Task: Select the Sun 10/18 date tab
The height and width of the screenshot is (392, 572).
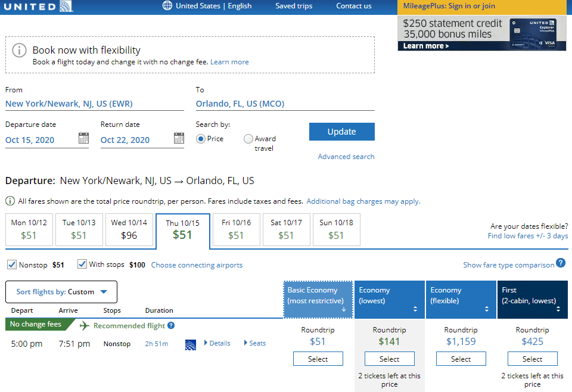Action: (x=336, y=229)
